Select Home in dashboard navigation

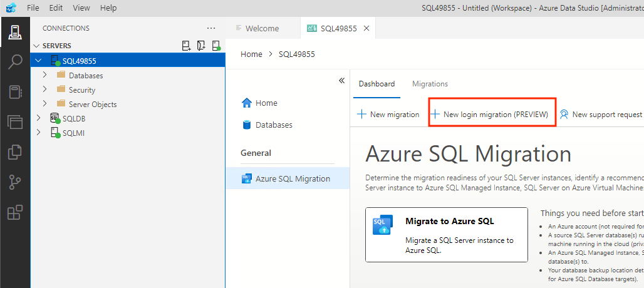288,103
